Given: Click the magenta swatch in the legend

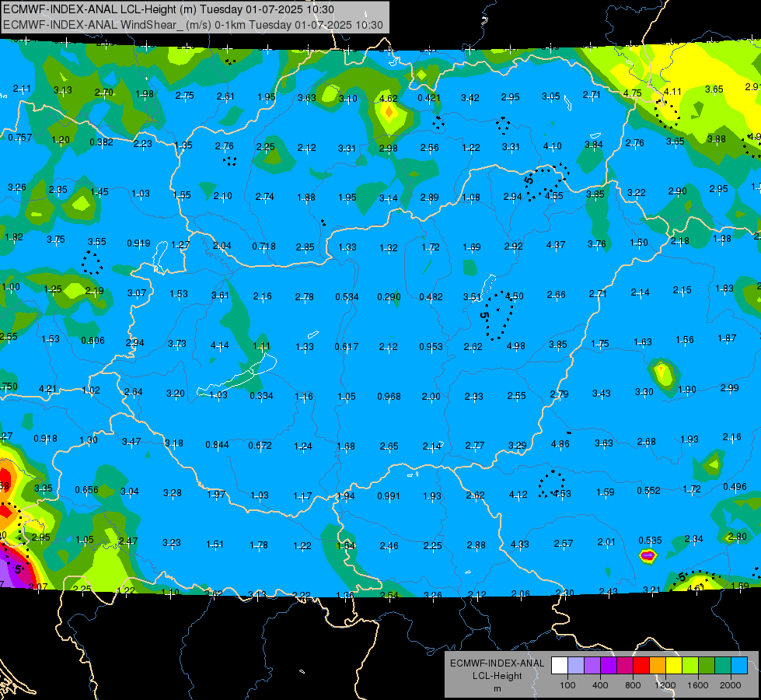Looking at the screenshot, I should 625,665.
